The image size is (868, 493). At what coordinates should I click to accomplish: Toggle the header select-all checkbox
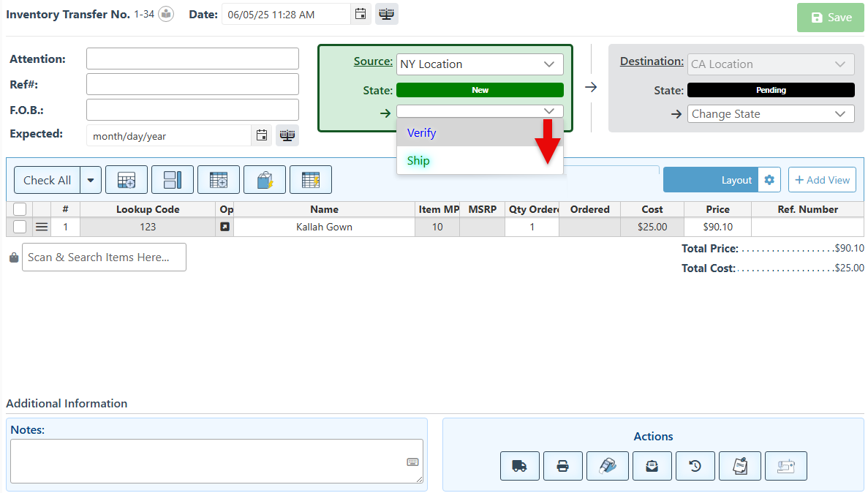pos(20,209)
